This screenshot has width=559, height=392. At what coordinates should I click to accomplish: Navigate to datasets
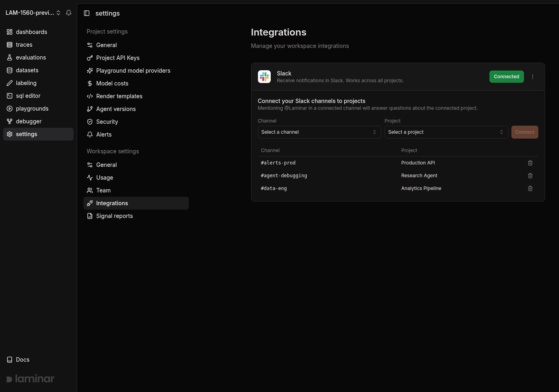[x=38, y=70]
